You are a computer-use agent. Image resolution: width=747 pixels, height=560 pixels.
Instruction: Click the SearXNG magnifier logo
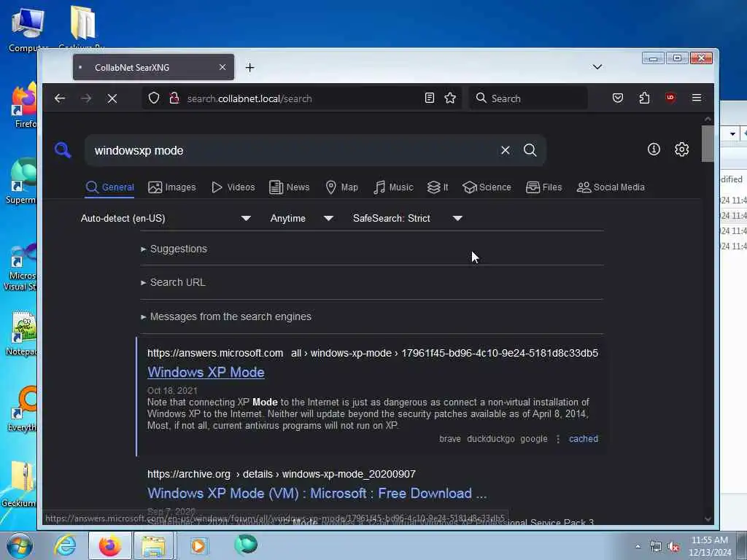[x=63, y=150]
